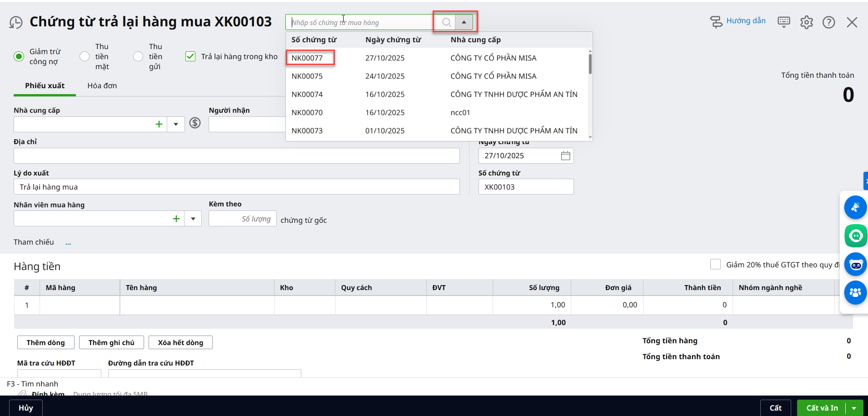Expand the Cất và In split arrow
The width and height of the screenshot is (868, 416).
coord(854,408)
